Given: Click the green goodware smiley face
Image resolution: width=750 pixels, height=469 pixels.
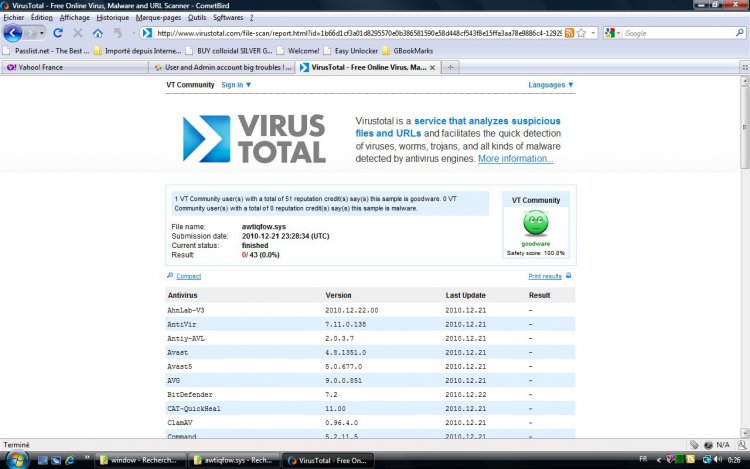Looking at the screenshot, I should 536,224.
